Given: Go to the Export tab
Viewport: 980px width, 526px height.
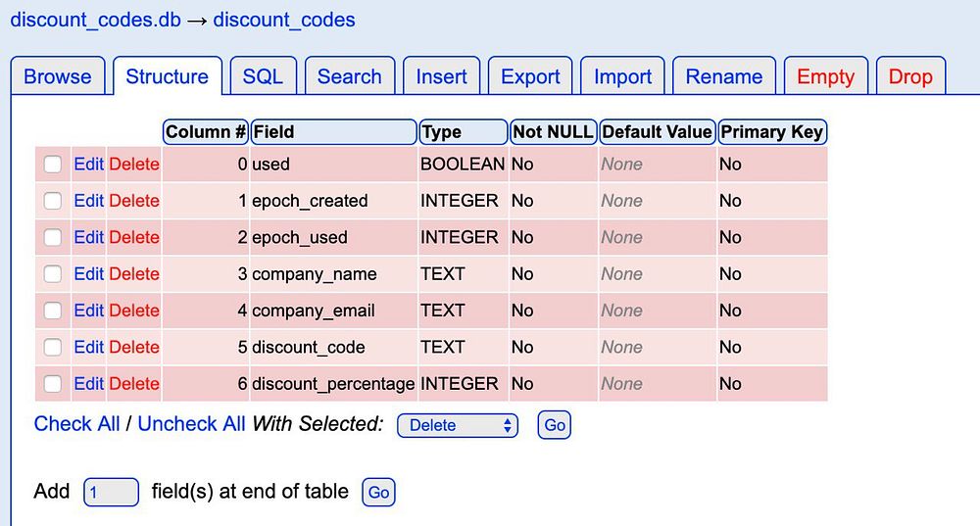Looking at the screenshot, I should coord(530,76).
